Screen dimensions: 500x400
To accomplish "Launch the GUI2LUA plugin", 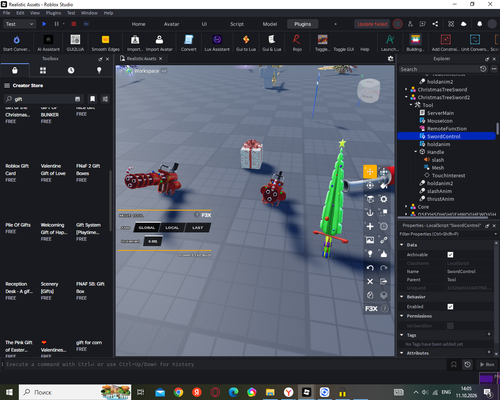I will (x=75, y=43).
